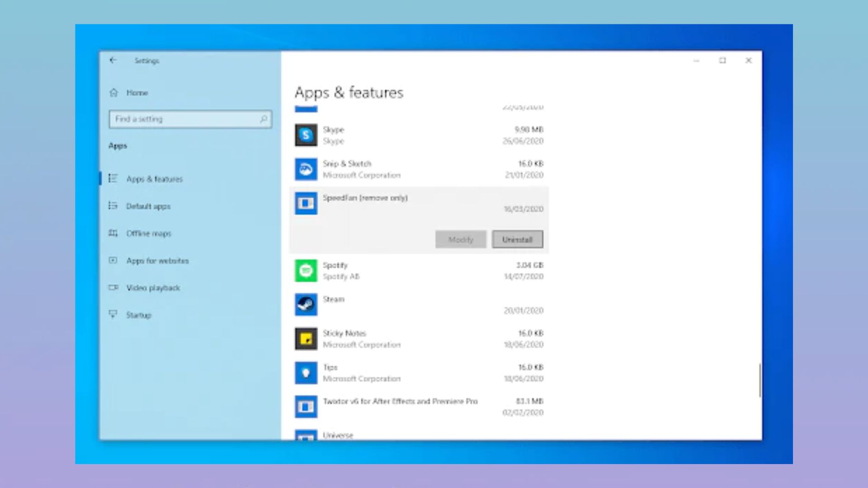Select the Spotify entry name

(x=335, y=265)
